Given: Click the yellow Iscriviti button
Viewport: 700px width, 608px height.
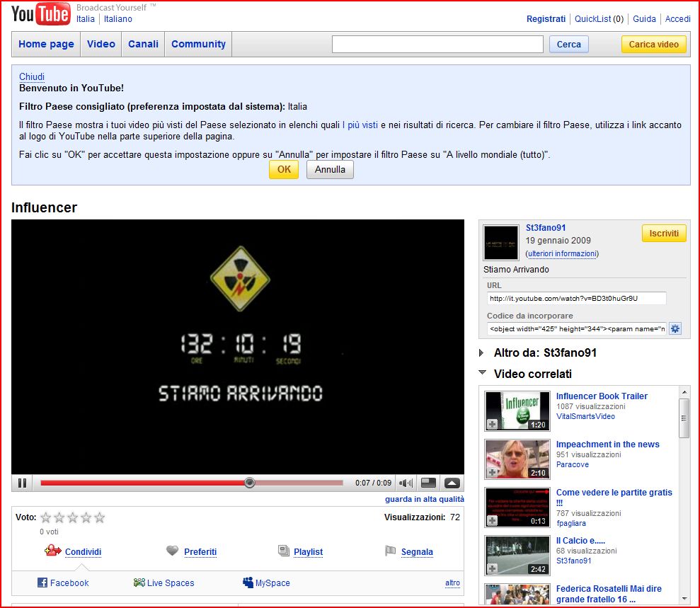Looking at the screenshot, I should coord(664,234).
